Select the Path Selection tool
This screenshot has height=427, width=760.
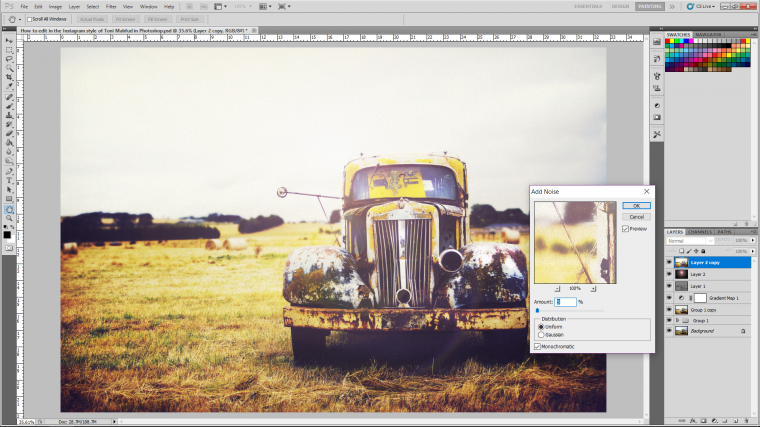9,190
